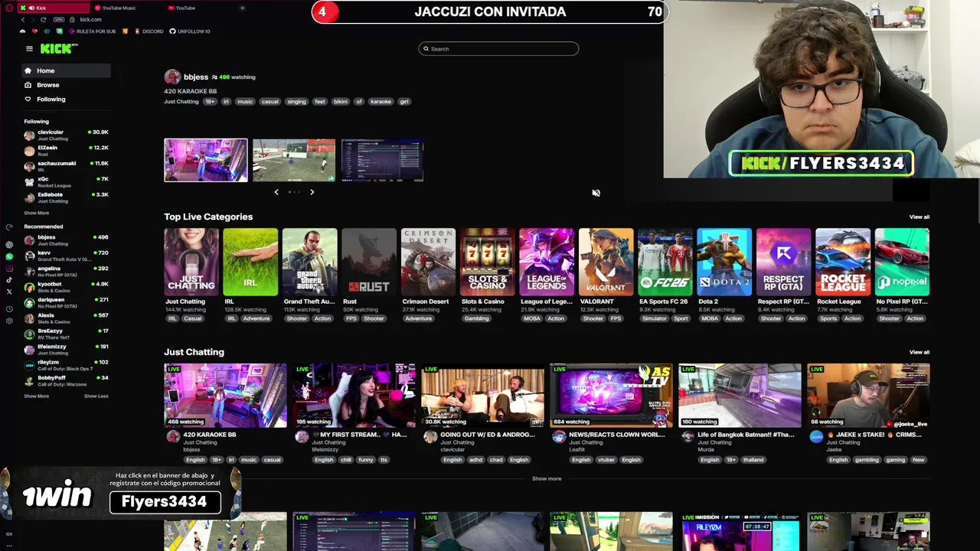The image size is (980, 551).
Task: Collapse sidebar with hamburger menu icon
Action: (29, 49)
